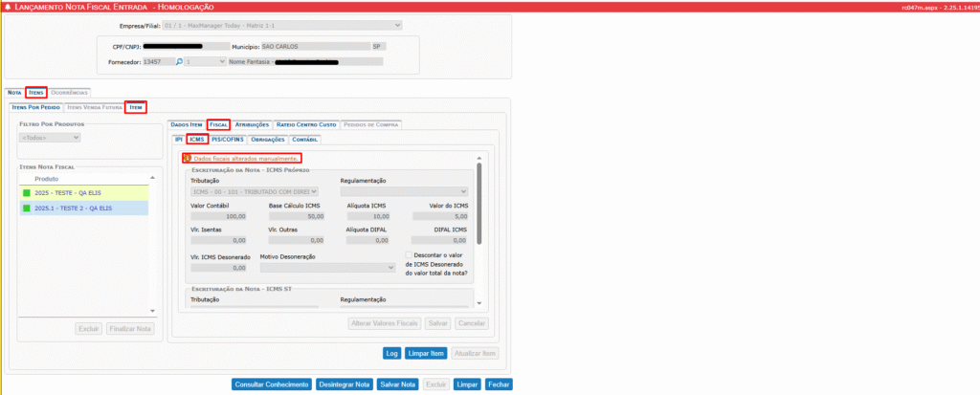
Task: Click the bell icon in title bar
Action: [x=10, y=7]
